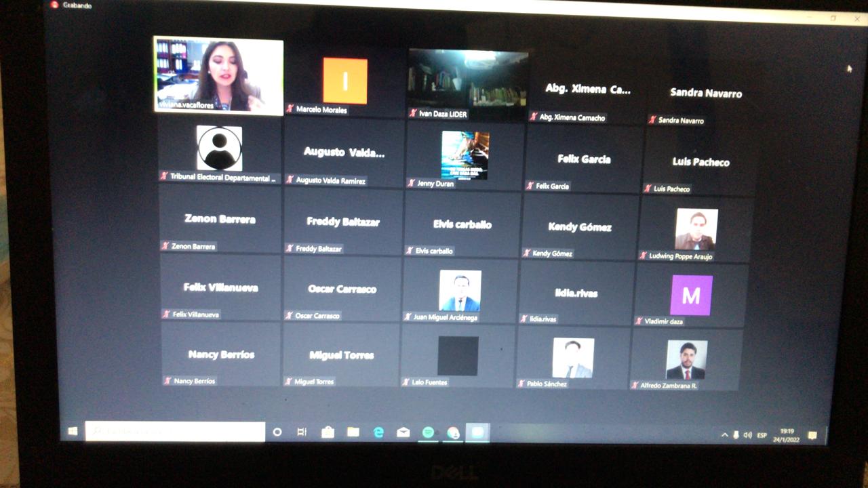Open Spotify from the taskbar

428,432
